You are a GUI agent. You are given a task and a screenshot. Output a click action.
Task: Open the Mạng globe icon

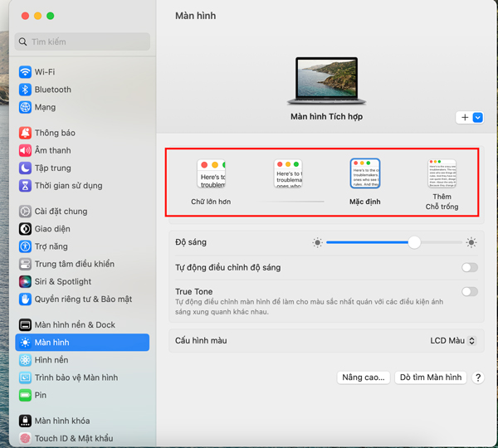pyautogui.click(x=25, y=107)
